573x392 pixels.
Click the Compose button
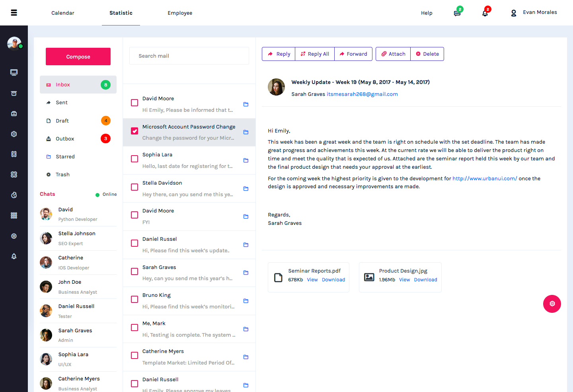click(x=78, y=57)
